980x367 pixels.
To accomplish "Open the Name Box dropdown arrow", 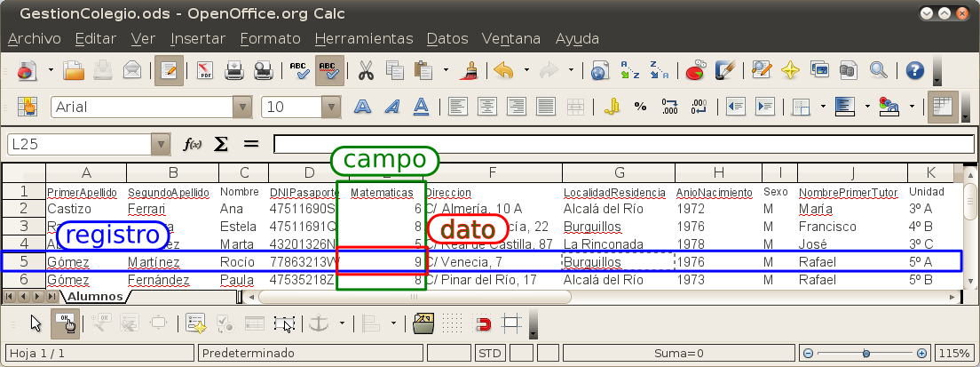I will pos(161,144).
